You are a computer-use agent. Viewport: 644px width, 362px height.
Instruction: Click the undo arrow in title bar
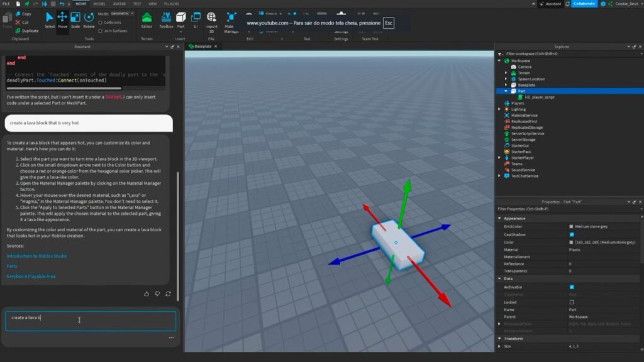(62, 4)
